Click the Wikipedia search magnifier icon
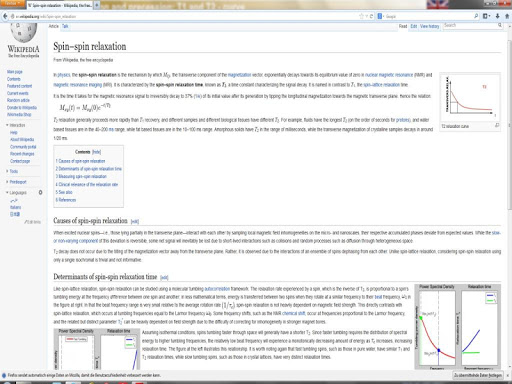 pyautogui.click(x=500, y=25)
